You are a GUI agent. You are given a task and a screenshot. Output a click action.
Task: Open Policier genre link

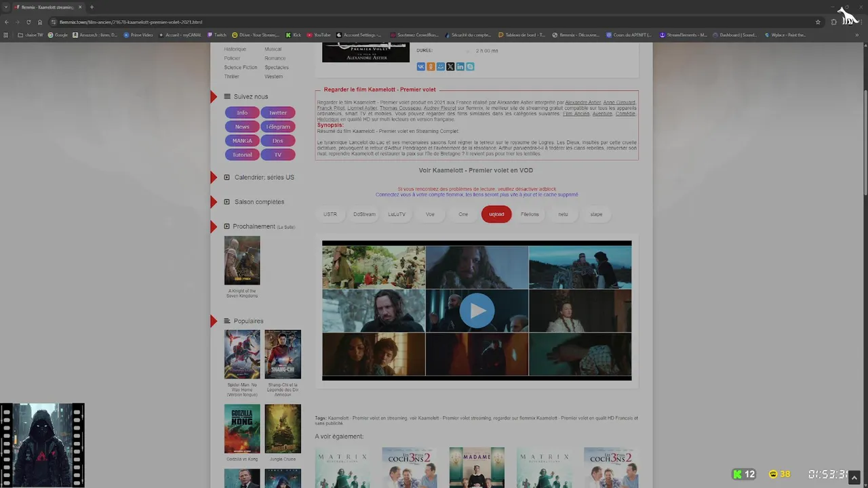point(232,58)
